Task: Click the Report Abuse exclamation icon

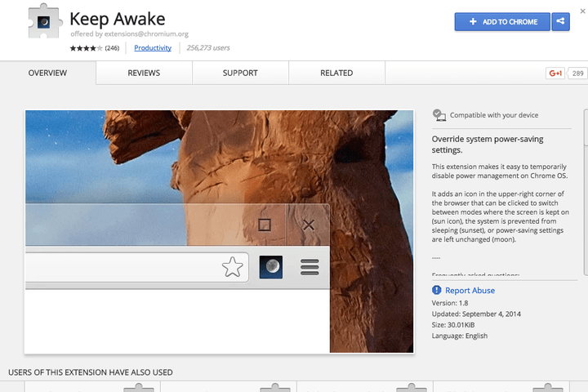Action: [x=436, y=290]
